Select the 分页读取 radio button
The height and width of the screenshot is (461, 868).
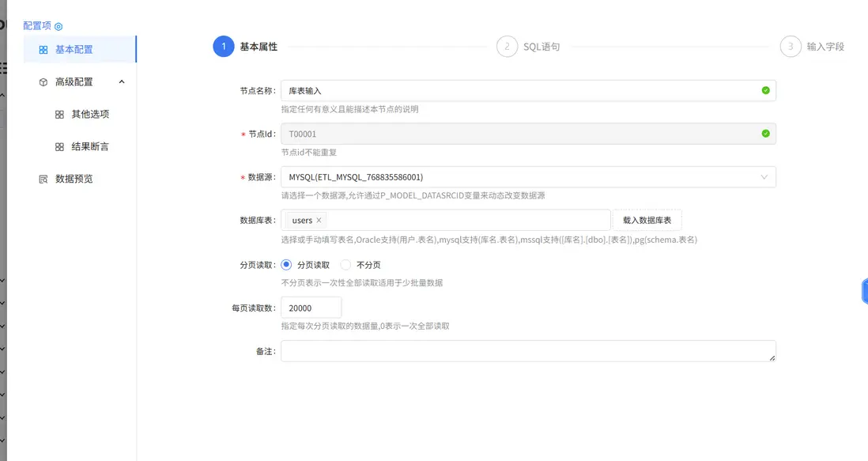click(x=287, y=265)
